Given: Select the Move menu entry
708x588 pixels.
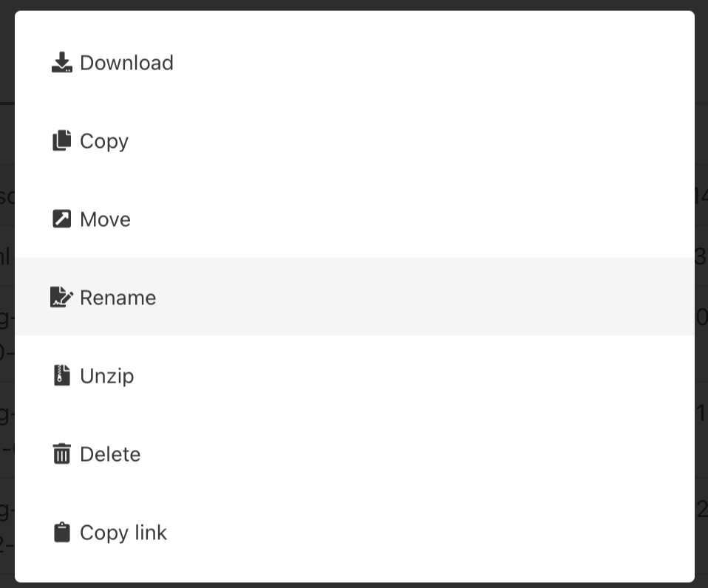Looking at the screenshot, I should (105, 219).
